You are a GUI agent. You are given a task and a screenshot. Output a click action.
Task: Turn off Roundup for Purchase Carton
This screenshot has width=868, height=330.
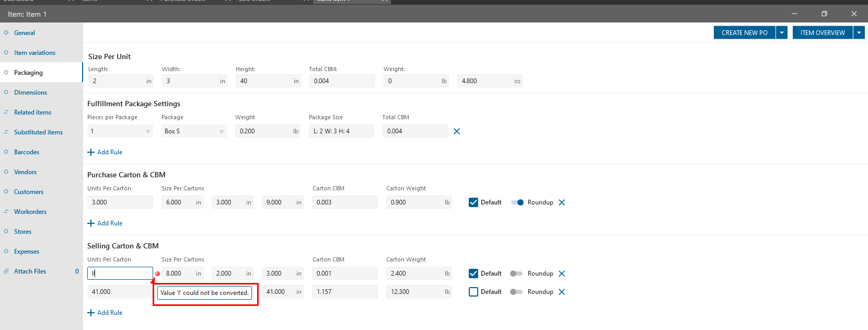[517, 202]
